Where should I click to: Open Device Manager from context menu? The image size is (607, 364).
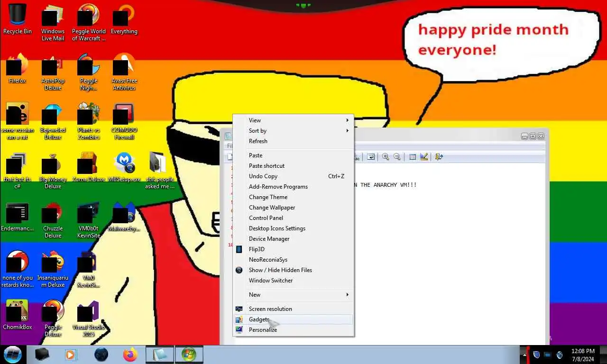coord(294,239)
